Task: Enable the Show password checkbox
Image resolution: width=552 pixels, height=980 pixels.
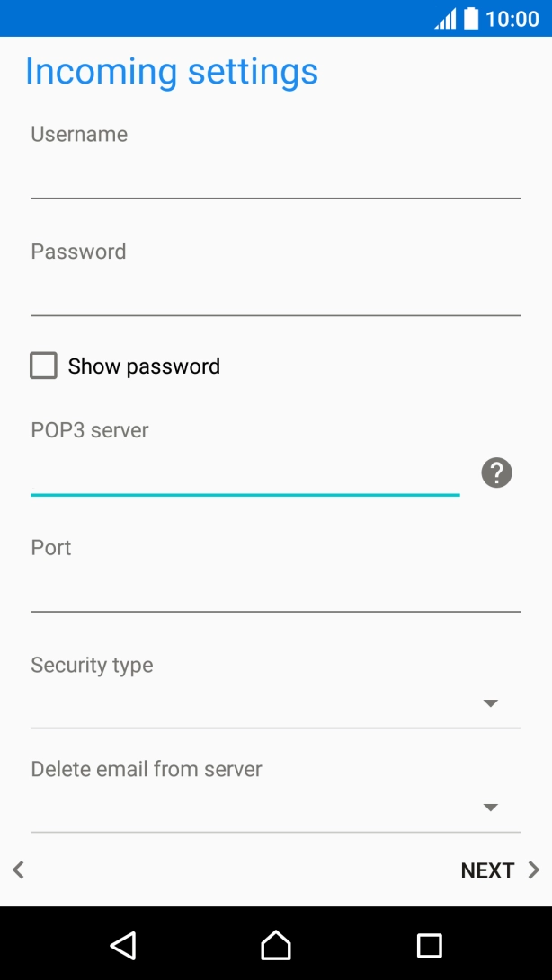Action: 43,366
